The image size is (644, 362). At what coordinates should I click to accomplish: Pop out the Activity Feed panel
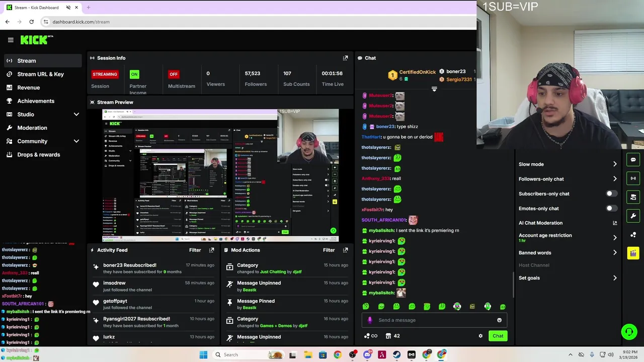(x=211, y=250)
